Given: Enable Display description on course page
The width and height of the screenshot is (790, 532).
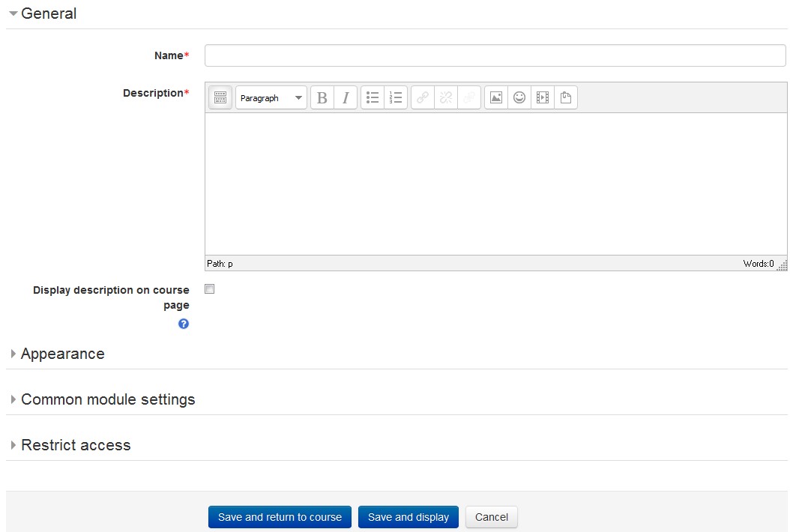Looking at the screenshot, I should [x=210, y=289].
